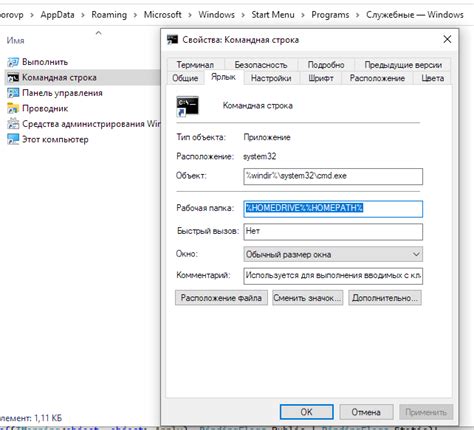Image resolution: width=474 pixels, height=430 pixels.
Task: Click the Дополнительно button
Action: 385,298
